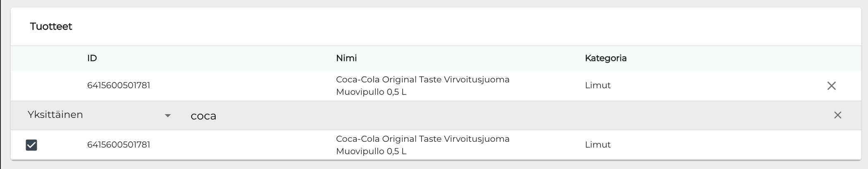
Task: Select ID 6415600501781 in the top selected row
Action: [x=119, y=86]
